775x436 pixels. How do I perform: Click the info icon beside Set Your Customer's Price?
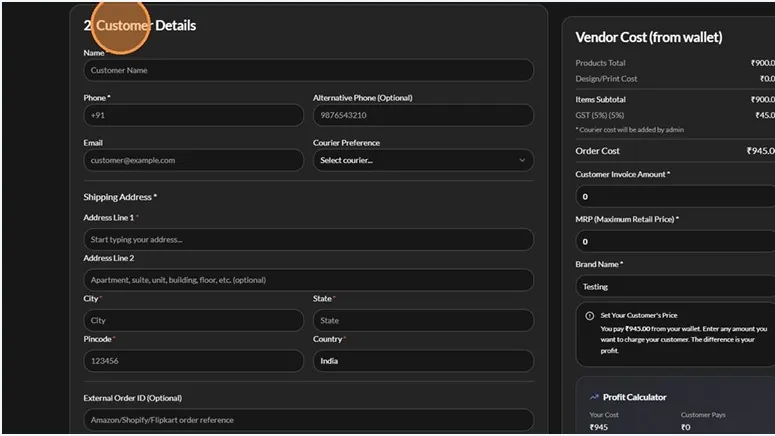[x=590, y=316]
